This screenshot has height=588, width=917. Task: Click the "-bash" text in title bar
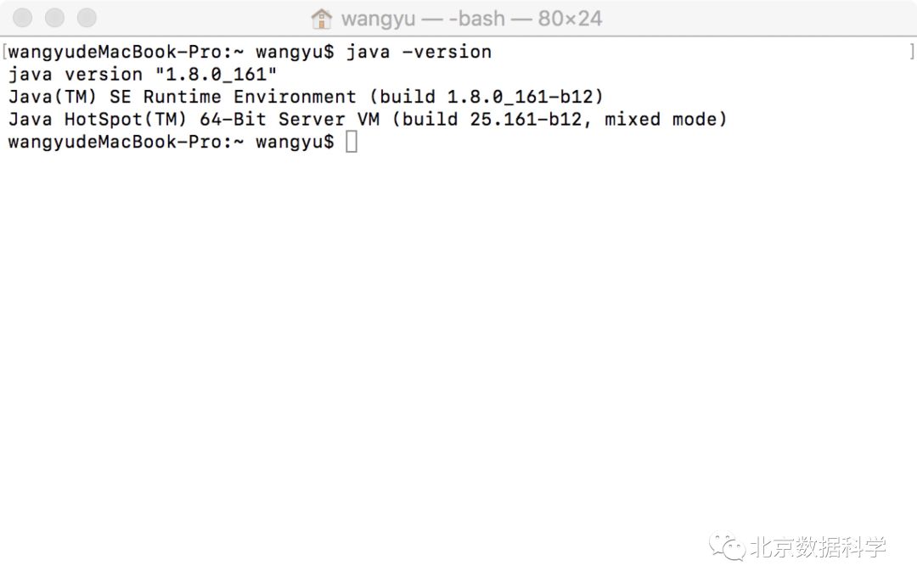point(476,18)
